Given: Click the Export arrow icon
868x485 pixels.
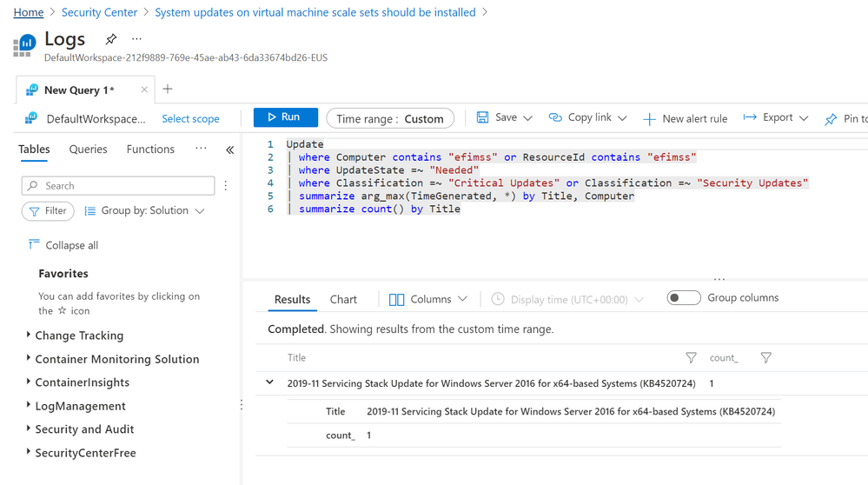Looking at the screenshot, I should point(750,117).
